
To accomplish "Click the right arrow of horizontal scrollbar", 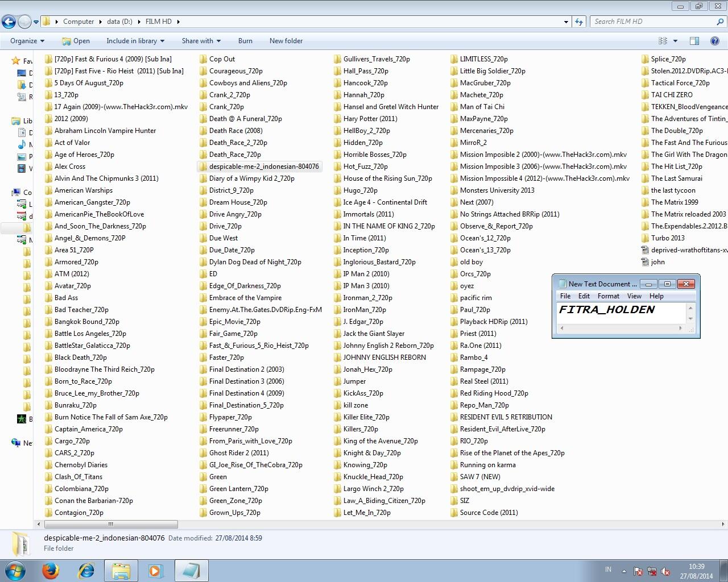I will point(723,524).
